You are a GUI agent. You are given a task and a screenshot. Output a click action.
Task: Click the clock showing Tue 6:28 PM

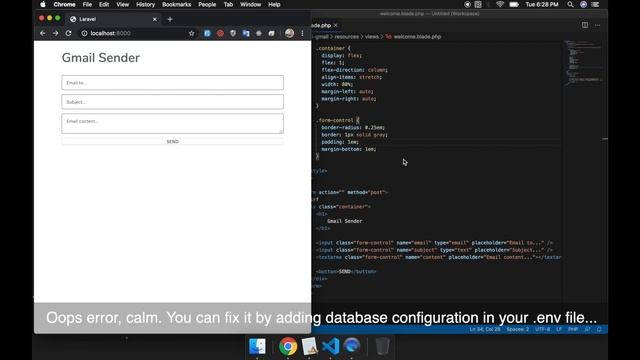(542, 4)
